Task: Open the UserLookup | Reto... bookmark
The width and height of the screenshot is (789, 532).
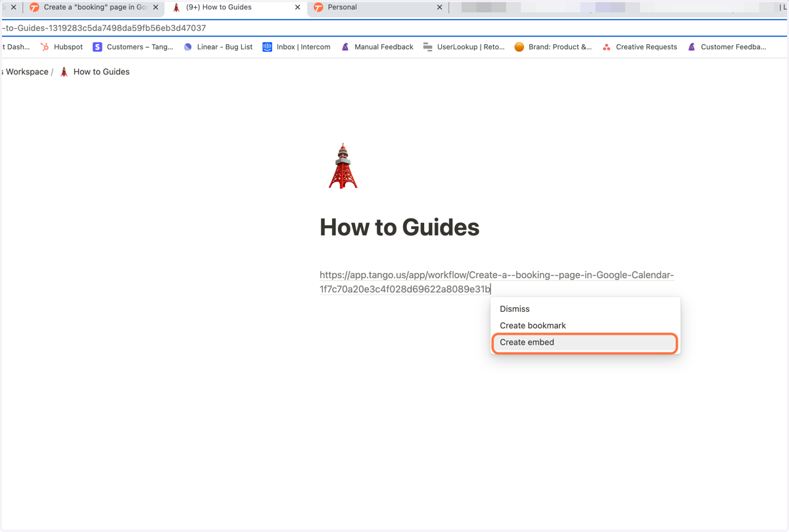Action: pos(464,47)
